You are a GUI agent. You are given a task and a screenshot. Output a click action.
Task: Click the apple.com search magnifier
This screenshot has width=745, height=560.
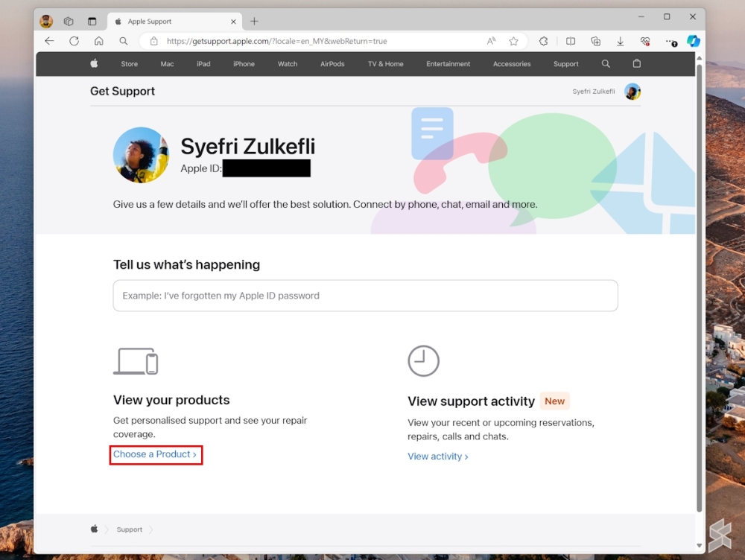pos(606,63)
